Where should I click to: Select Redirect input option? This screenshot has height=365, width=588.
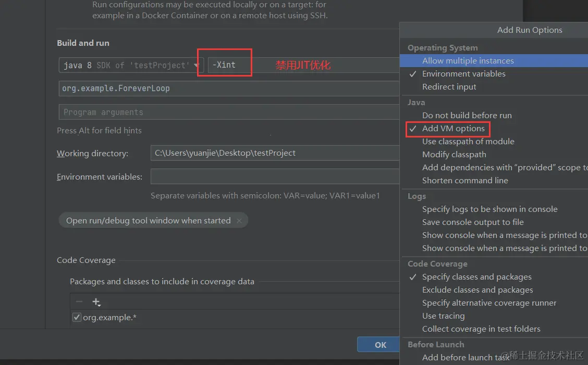pyautogui.click(x=494, y=87)
